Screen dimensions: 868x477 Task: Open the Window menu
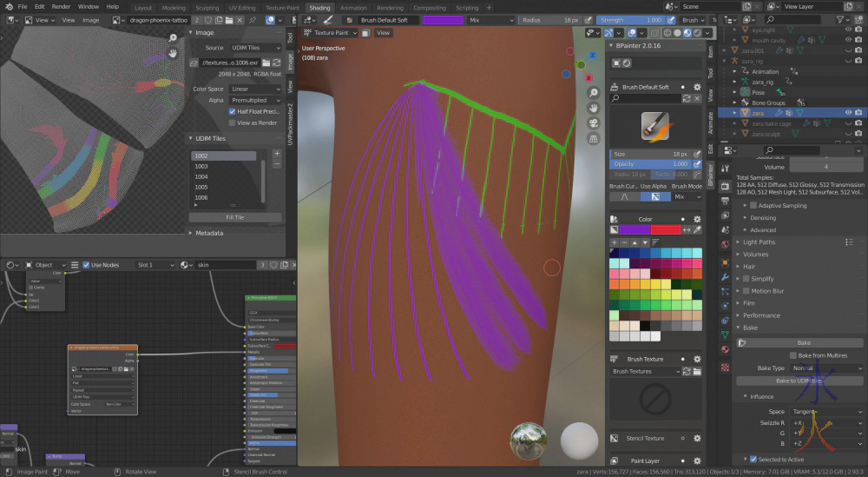[x=88, y=7]
